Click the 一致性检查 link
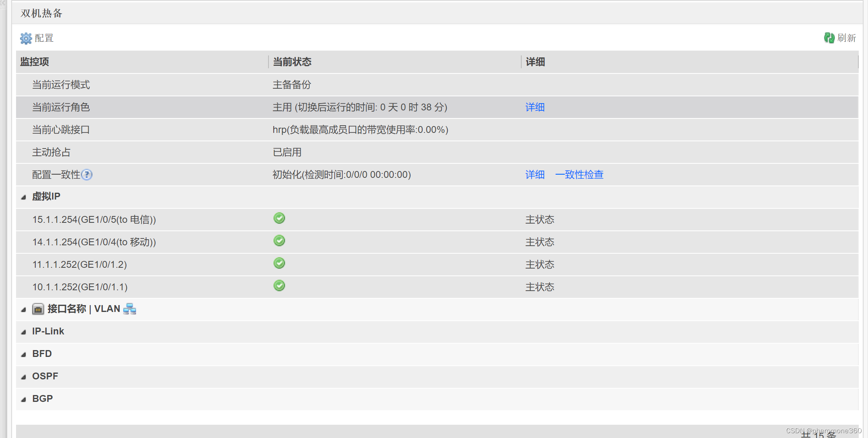 pyautogui.click(x=579, y=175)
